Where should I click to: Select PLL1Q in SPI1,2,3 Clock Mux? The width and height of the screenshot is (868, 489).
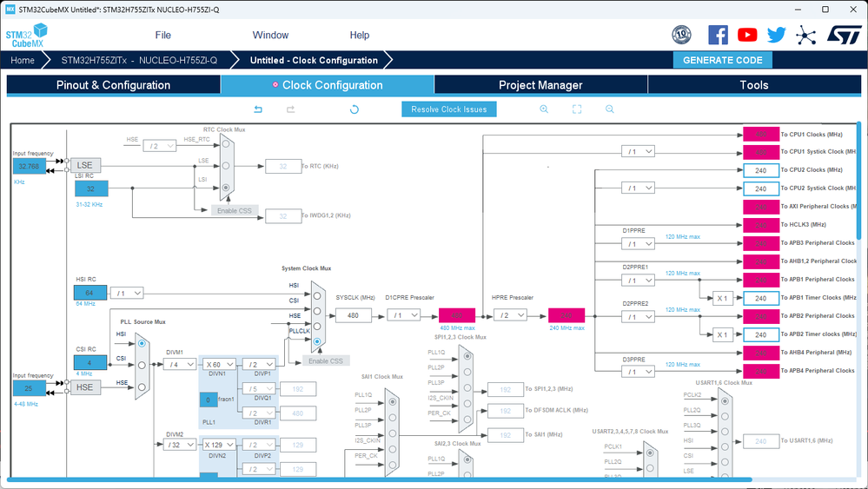467,356
